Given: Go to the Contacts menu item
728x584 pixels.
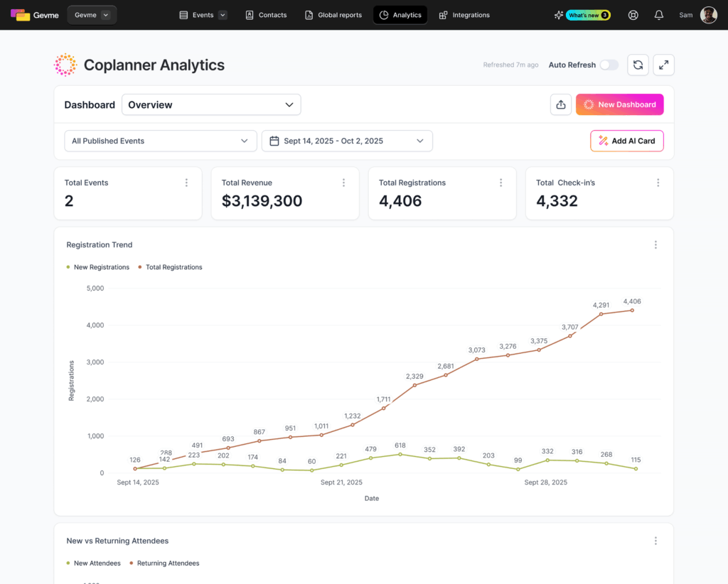Looking at the screenshot, I should (x=266, y=15).
